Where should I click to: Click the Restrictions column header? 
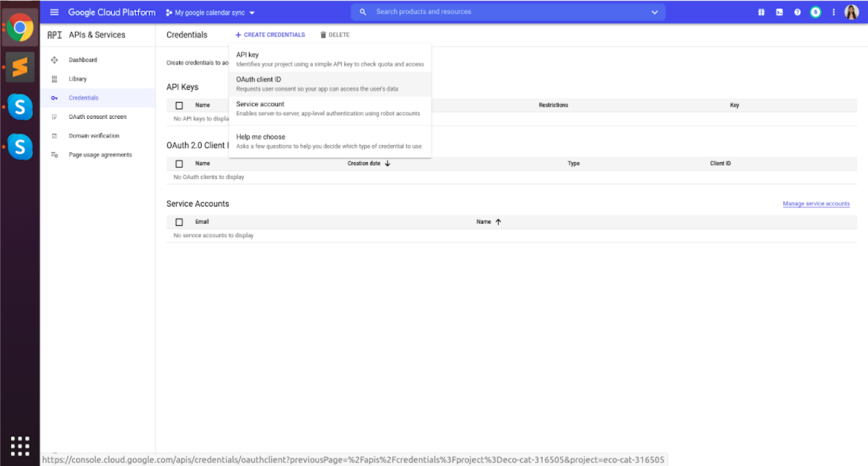click(553, 105)
